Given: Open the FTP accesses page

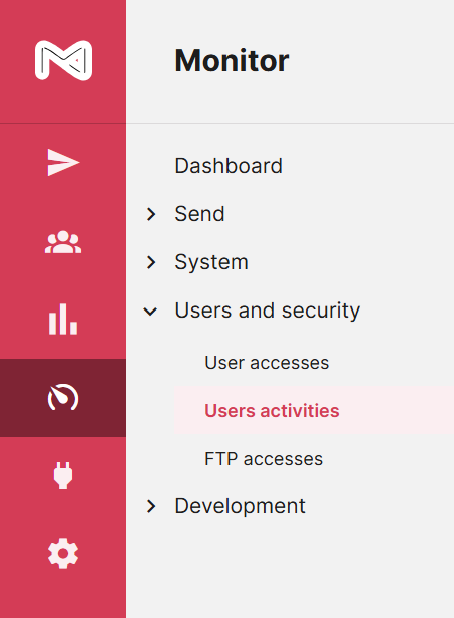Looking at the screenshot, I should [264, 459].
